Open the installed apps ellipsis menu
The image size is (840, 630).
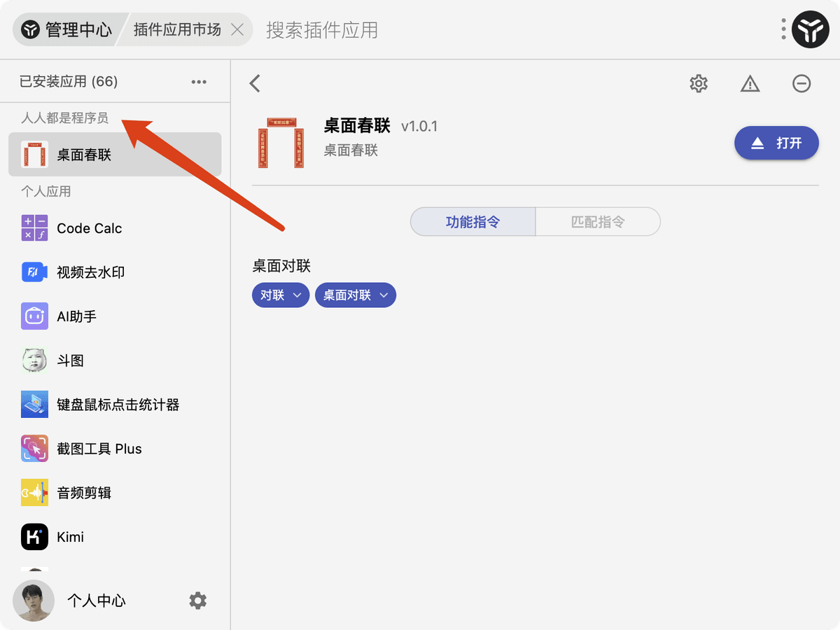coord(198,81)
